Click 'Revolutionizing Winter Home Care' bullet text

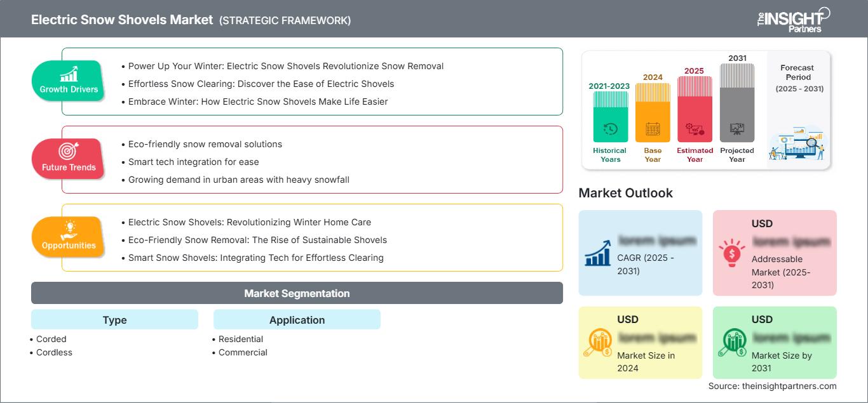tap(250, 222)
